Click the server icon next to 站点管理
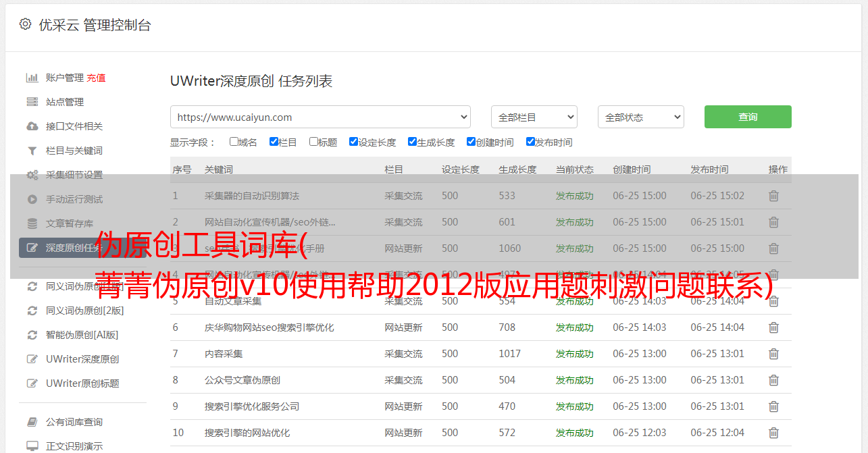Image resolution: width=868 pixels, height=453 pixels. (32, 102)
